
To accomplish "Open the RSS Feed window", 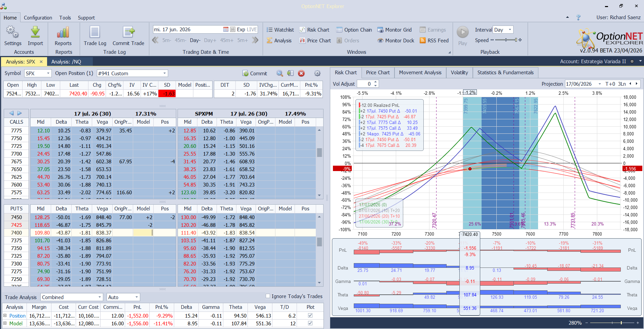I will point(434,40).
